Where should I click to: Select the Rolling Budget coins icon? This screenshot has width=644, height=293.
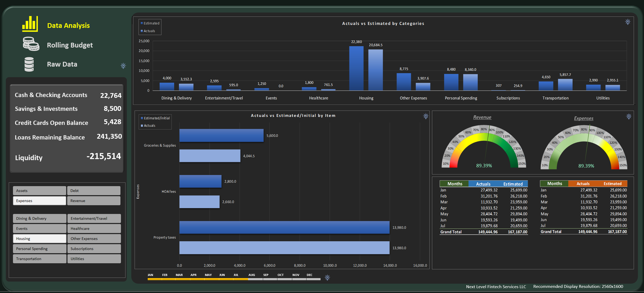pos(31,44)
